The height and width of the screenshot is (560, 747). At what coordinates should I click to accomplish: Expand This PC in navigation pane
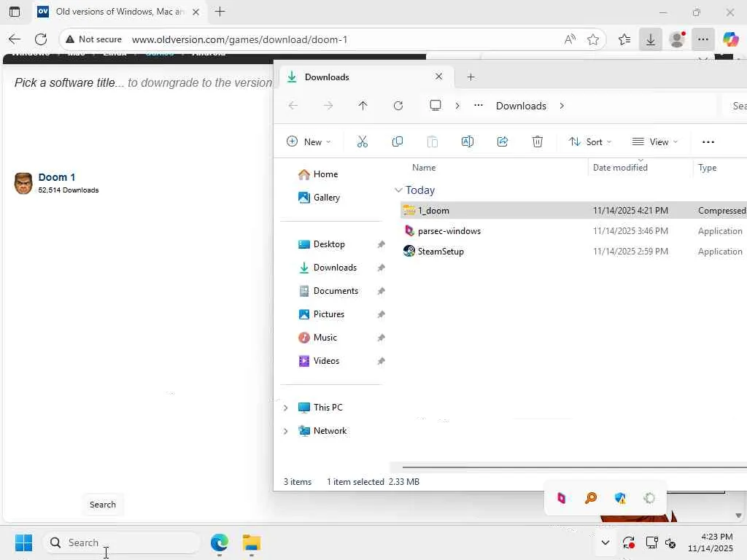click(x=285, y=408)
